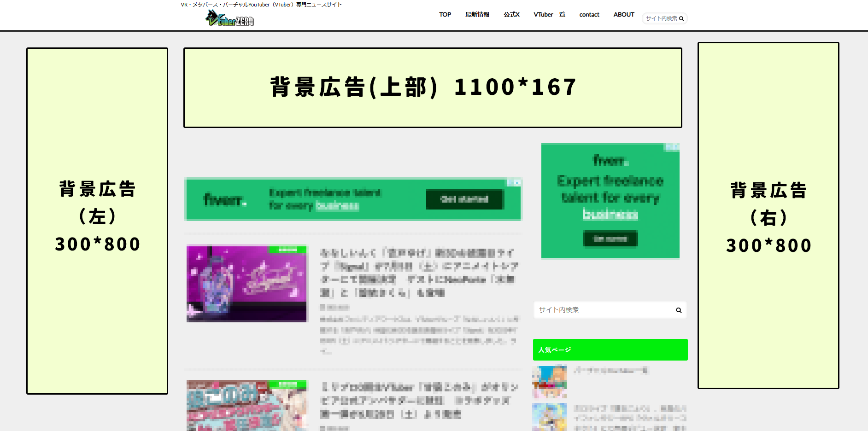The width and height of the screenshot is (868, 431).
Task: Close the horizontal fiverr banner ad
Action: 517,183
